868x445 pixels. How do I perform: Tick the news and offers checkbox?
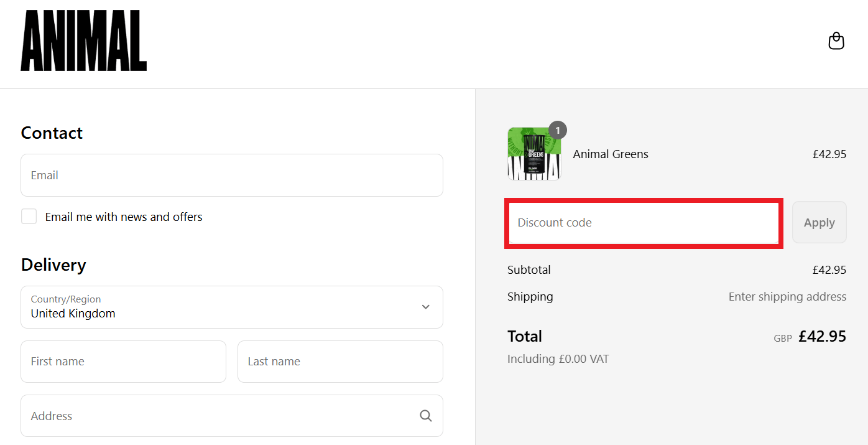pyautogui.click(x=29, y=217)
